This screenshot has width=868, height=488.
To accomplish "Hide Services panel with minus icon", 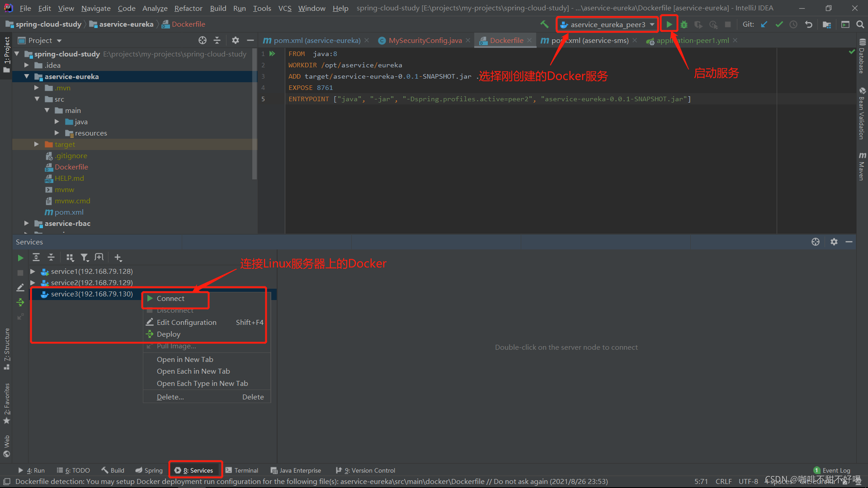I will click(849, 242).
